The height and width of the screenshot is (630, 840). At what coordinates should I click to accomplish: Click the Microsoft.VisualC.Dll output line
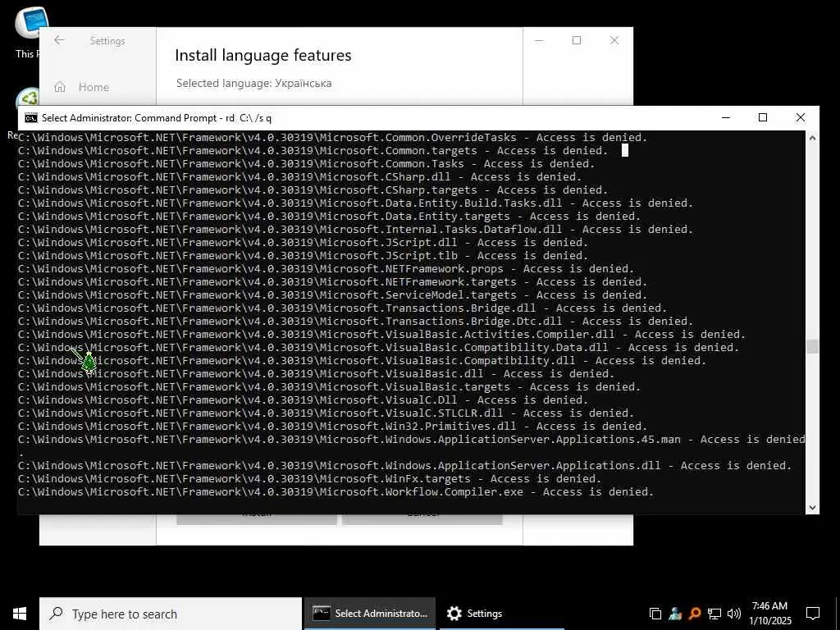coord(303,399)
